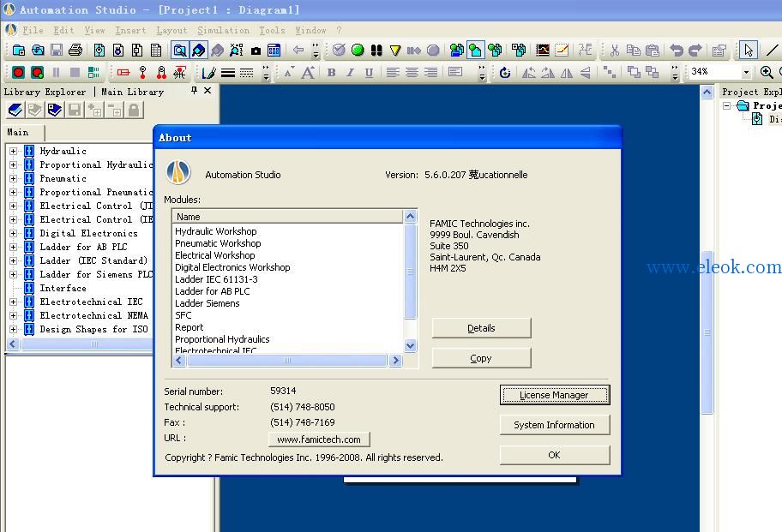Expand the Electrotechnical NEMA node
This screenshot has height=532, width=782.
coord(13,315)
